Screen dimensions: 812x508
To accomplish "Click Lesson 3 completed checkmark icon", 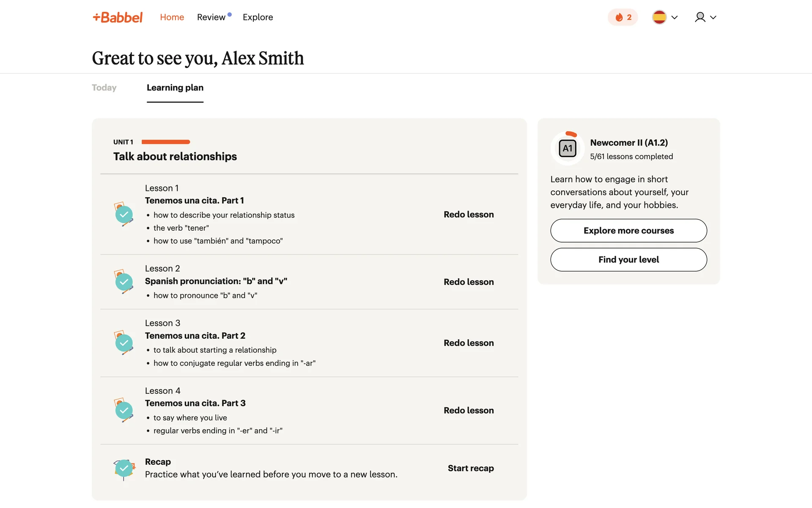I will [x=124, y=343].
